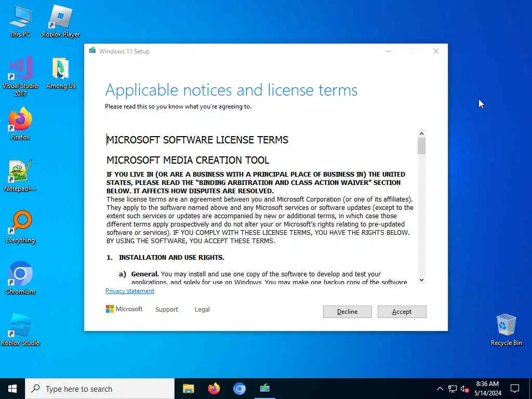The width and height of the screenshot is (532, 399).
Task: Open This PC desktop icon
Action: pyautogui.click(x=20, y=21)
